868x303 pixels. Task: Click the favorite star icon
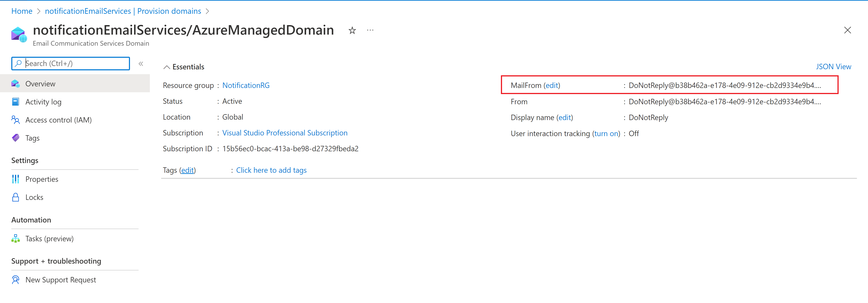(x=352, y=31)
